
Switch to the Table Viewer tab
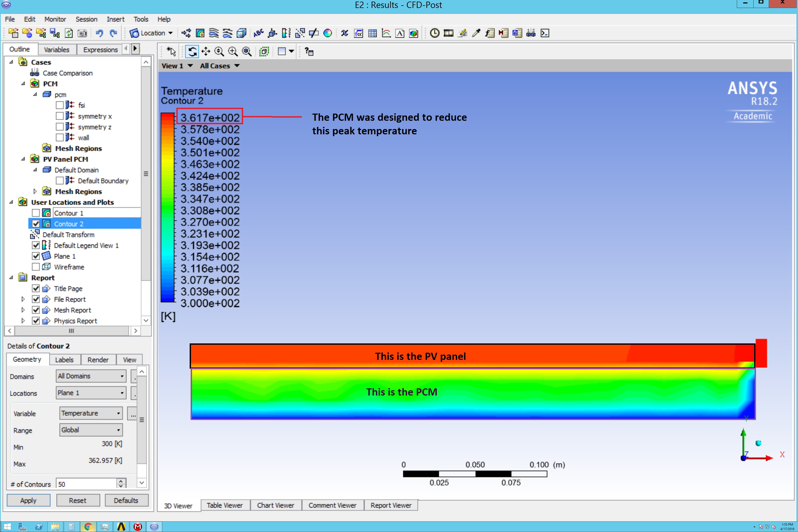225,505
